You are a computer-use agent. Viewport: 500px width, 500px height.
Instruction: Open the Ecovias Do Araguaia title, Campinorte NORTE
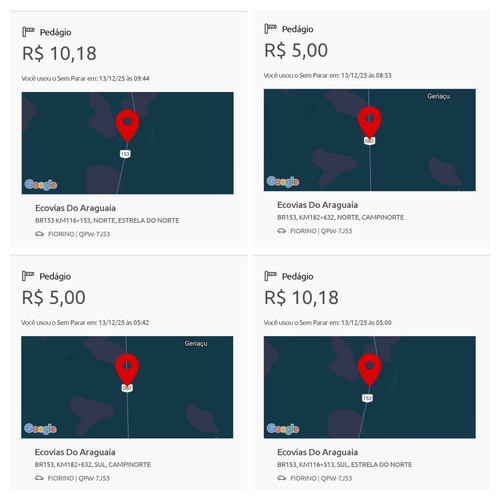click(x=318, y=205)
